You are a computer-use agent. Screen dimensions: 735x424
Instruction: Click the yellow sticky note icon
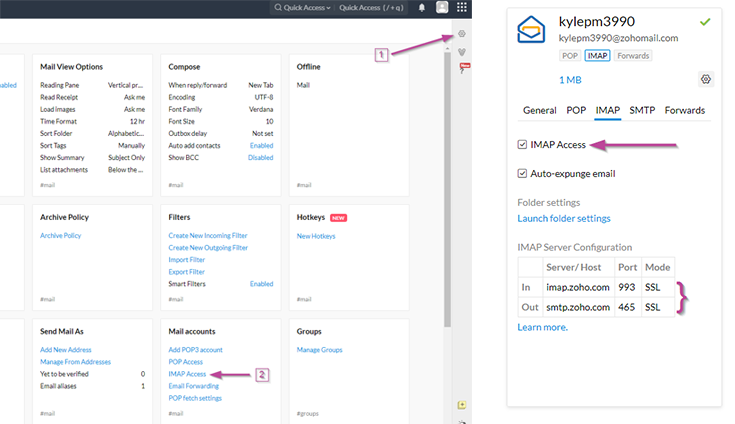click(x=462, y=405)
